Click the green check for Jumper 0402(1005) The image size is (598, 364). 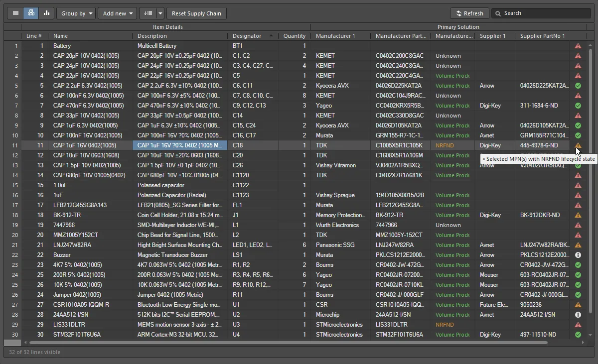click(578, 295)
